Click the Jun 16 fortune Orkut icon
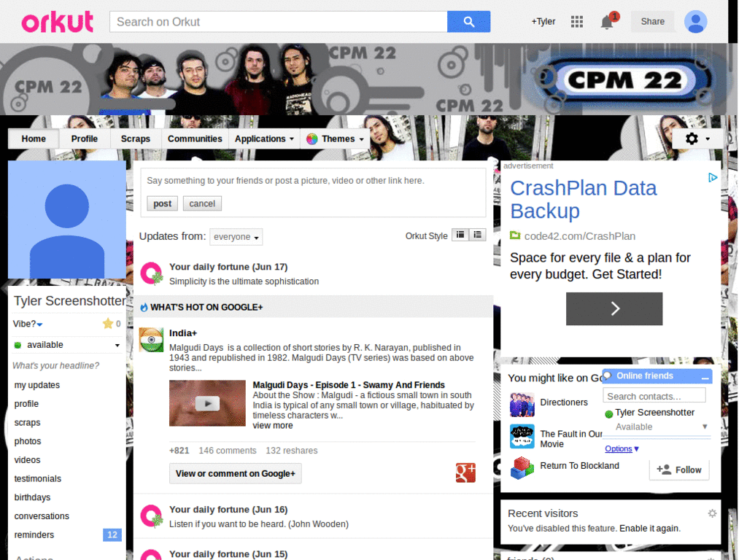This screenshot has width=747, height=560. tap(152, 517)
